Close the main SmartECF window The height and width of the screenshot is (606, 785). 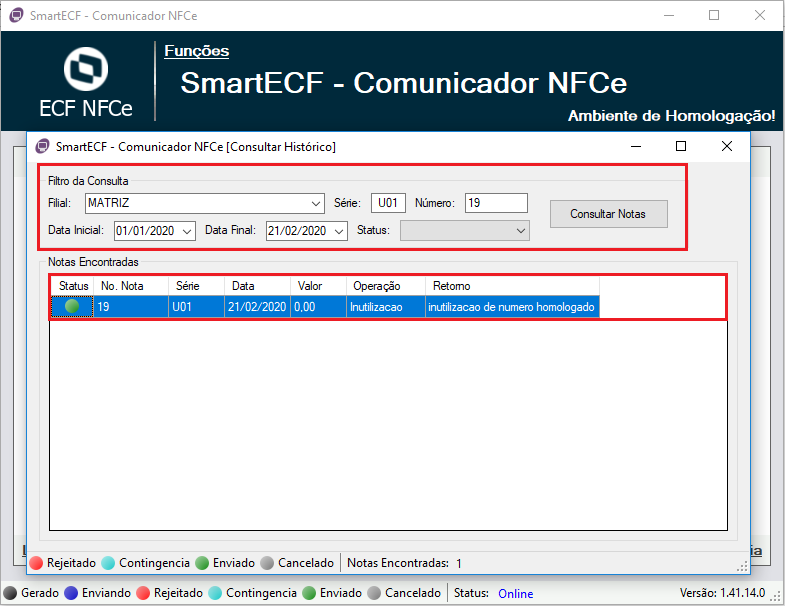click(759, 16)
